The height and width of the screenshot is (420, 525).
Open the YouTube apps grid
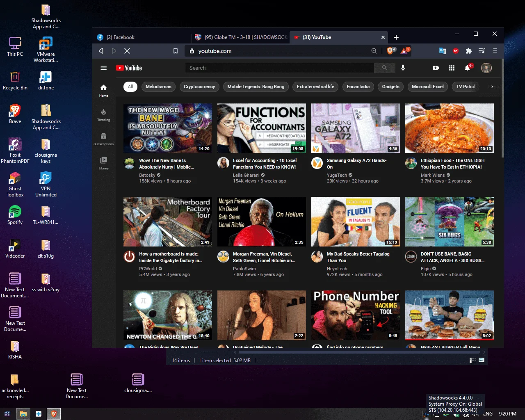coord(452,68)
